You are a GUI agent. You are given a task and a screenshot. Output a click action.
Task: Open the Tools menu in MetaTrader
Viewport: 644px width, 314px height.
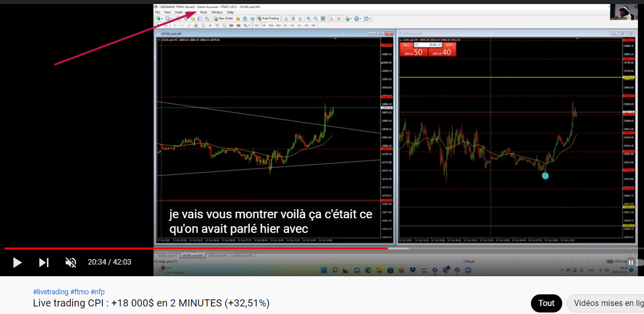click(203, 12)
